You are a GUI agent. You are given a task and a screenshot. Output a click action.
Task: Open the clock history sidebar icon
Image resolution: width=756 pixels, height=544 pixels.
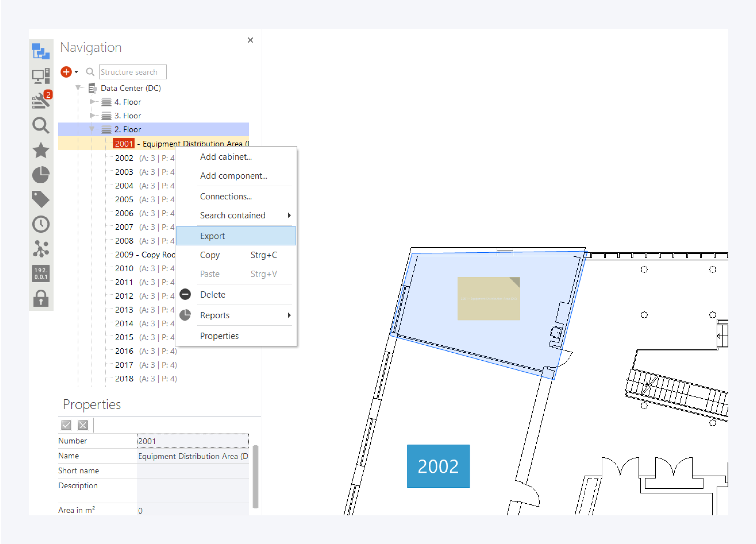(41, 224)
